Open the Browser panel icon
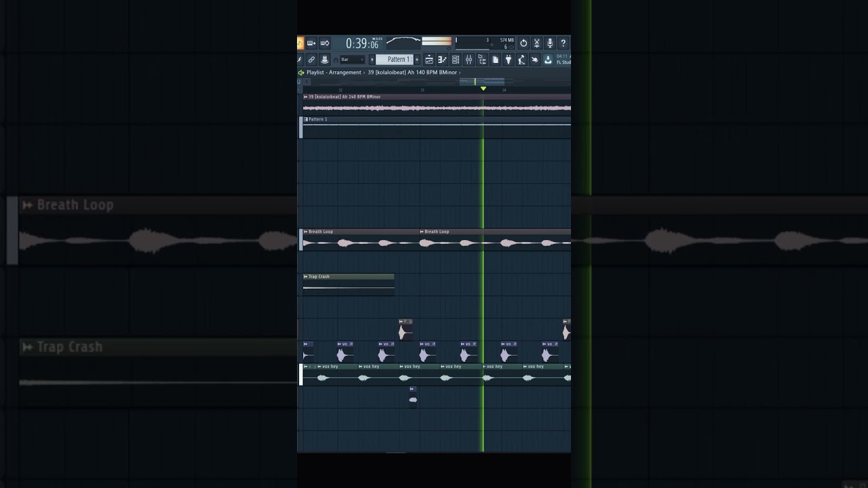The image size is (868, 488). [x=482, y=60]
